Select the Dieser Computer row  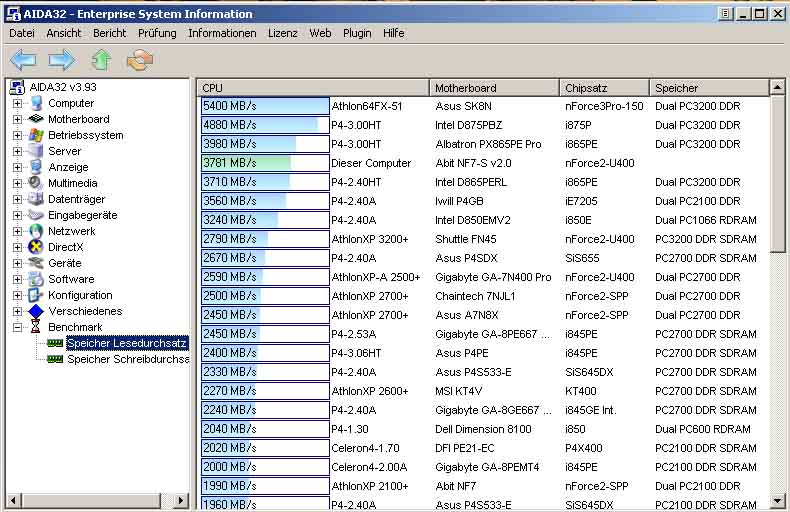click(485, 163)
